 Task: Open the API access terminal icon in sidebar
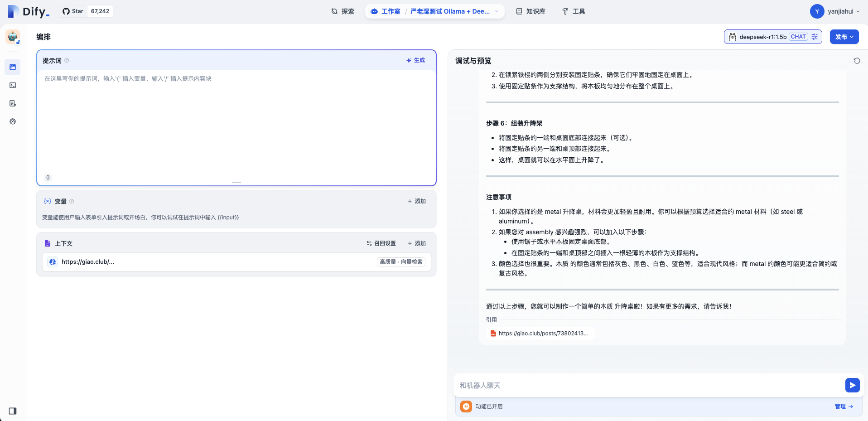click(13, 85)
